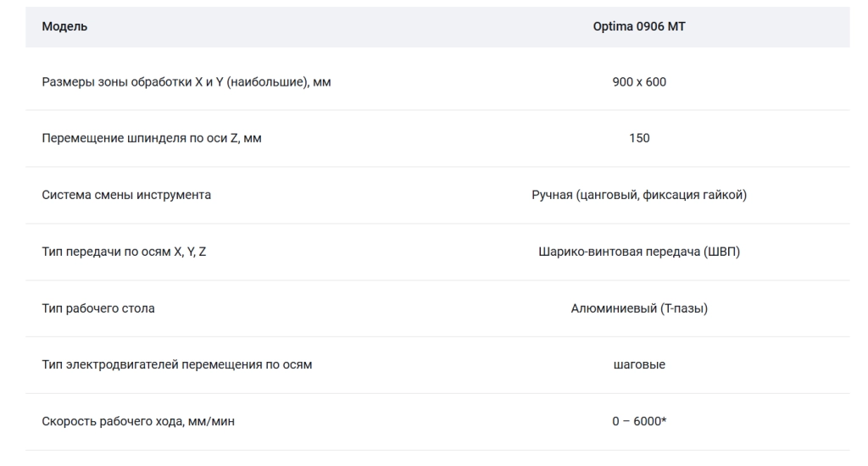Select the Ручная (цанговый, фиксация гайкой) value
The image size is (868, 466).
[639, 195]
